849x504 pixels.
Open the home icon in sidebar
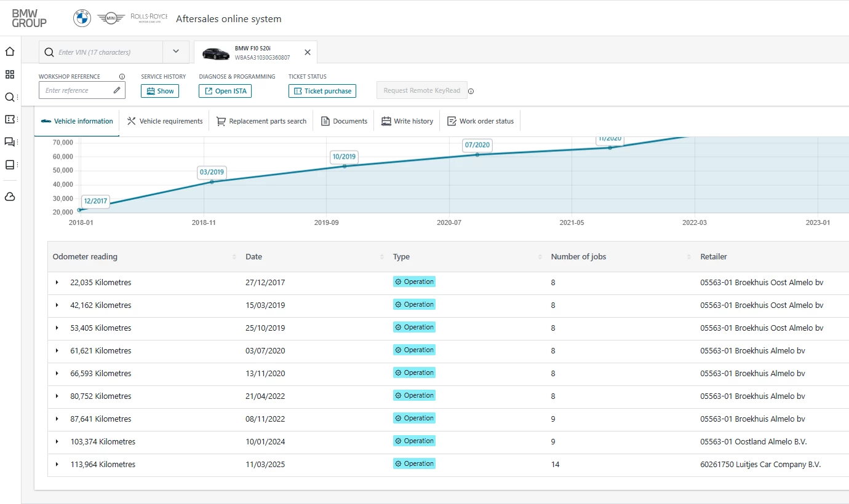pyautogui.click(x=10, y=52)
